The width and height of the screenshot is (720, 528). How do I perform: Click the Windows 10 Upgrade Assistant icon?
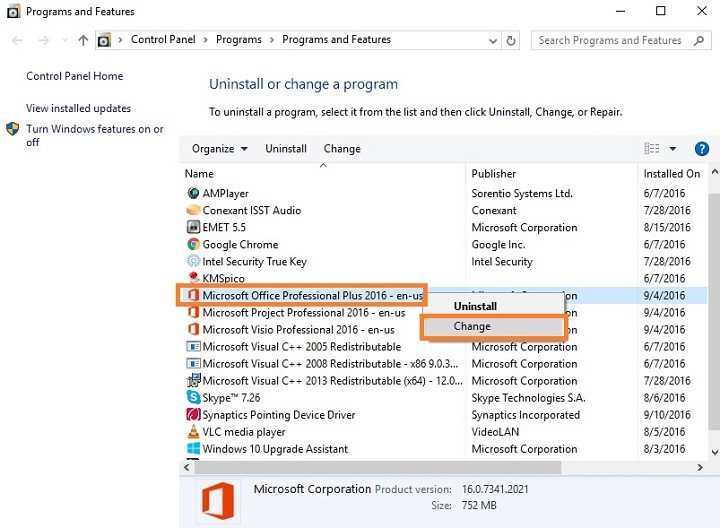(x=193, y=449)
